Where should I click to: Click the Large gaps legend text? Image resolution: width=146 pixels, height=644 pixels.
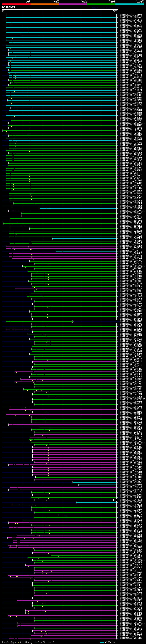click(28, 642)
